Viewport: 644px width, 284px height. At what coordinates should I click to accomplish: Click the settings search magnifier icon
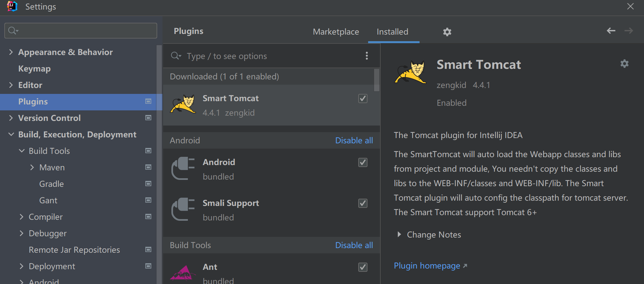(x=13, y=31)
